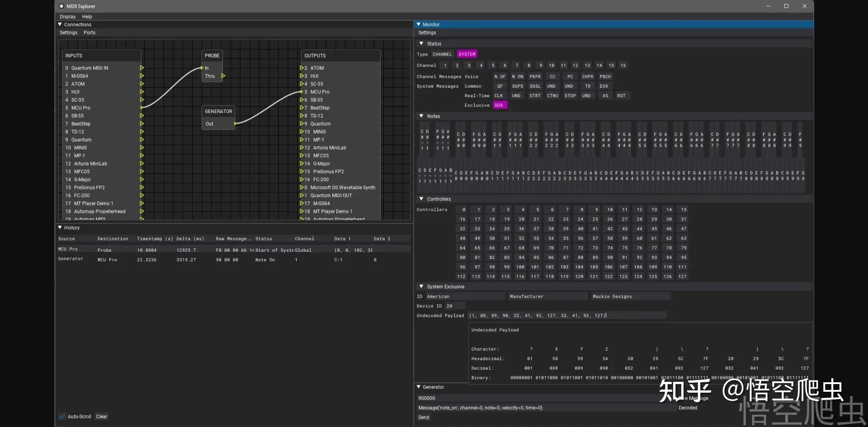Click the RST real-time indicator
This screenshot has height=427, width=868.
pyautogui.click(x=622, y=95)
